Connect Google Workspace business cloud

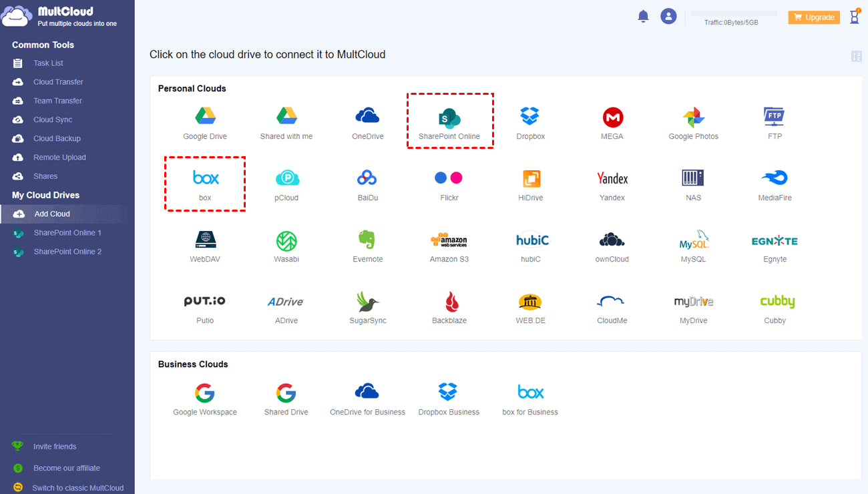(x=205, y=399)
